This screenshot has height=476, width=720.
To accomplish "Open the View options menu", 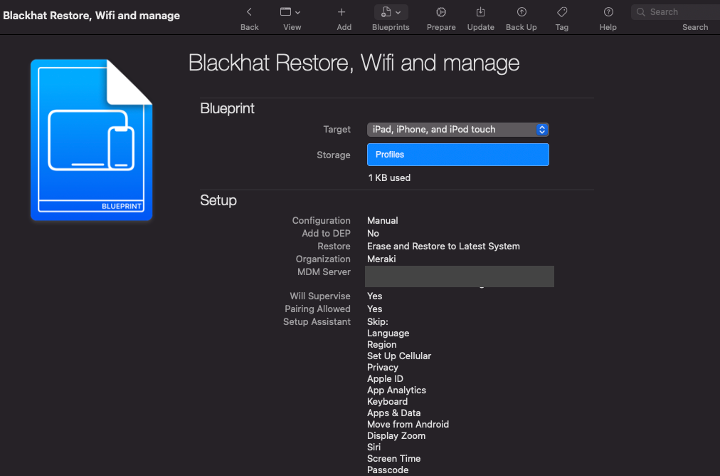I will 291,12.
